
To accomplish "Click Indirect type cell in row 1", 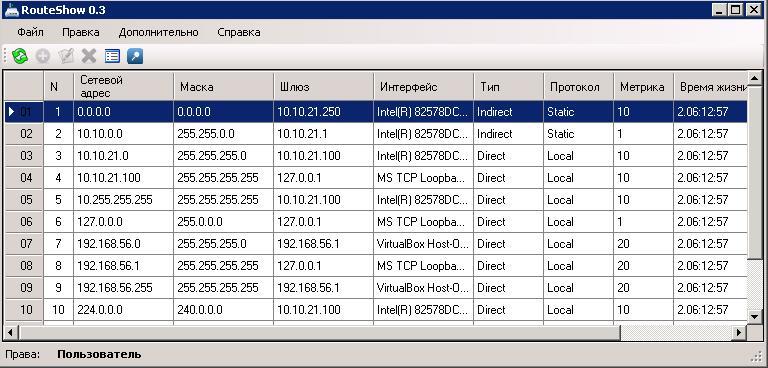I will 508,112.
